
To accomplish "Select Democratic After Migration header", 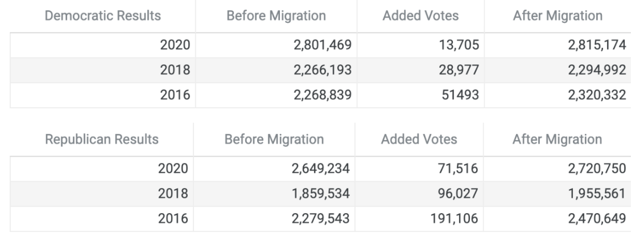I will (x=558, y=16).
